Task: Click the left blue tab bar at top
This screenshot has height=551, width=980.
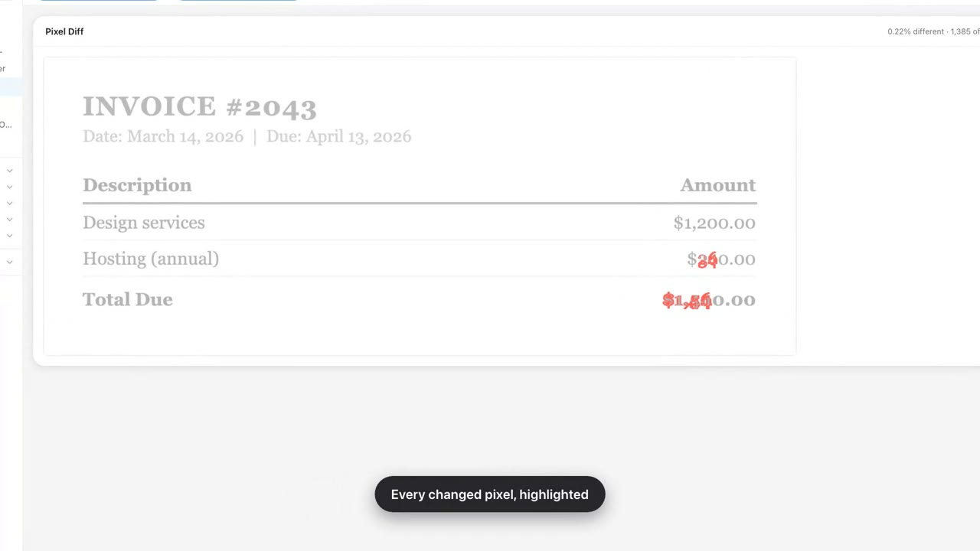Action: (98, 1)
